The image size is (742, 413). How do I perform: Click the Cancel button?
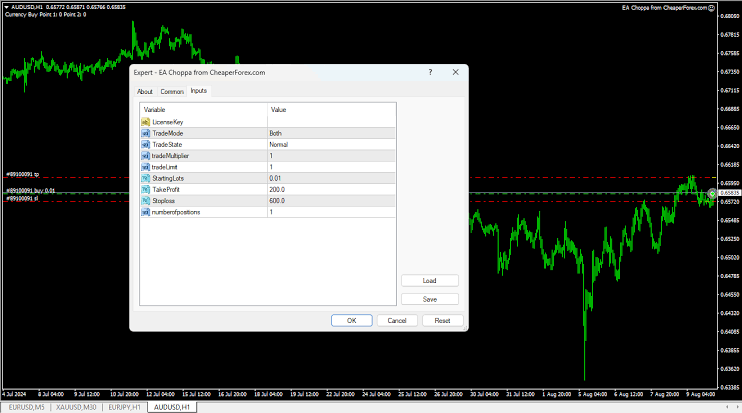pyautogui.click(x=397, y=321)
